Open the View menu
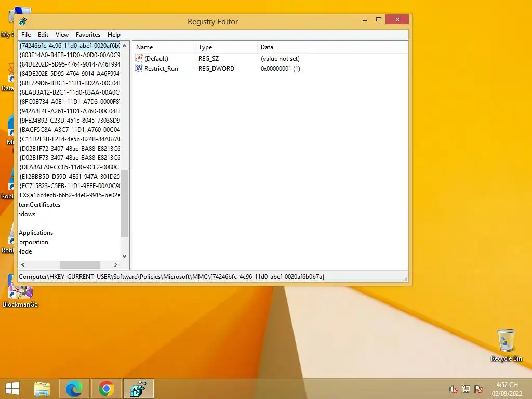Viewport: 532px width, 399px height. (x=62, y=35)
